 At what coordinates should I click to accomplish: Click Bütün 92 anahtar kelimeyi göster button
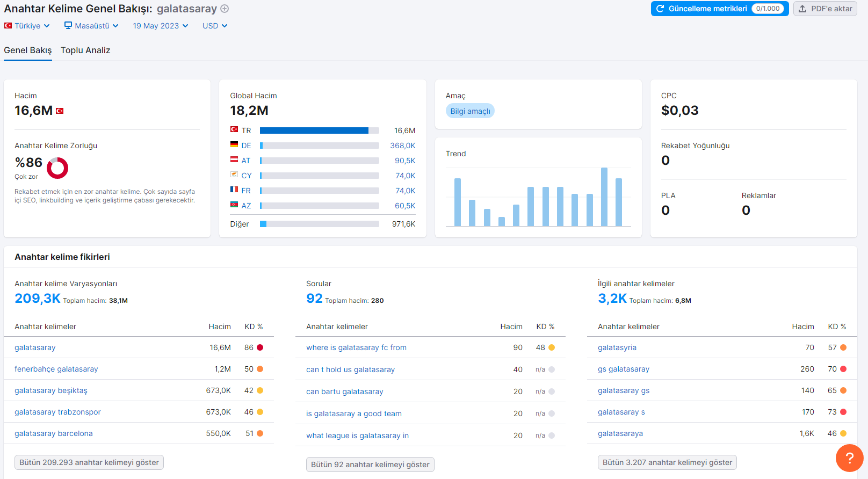[370, 465]
